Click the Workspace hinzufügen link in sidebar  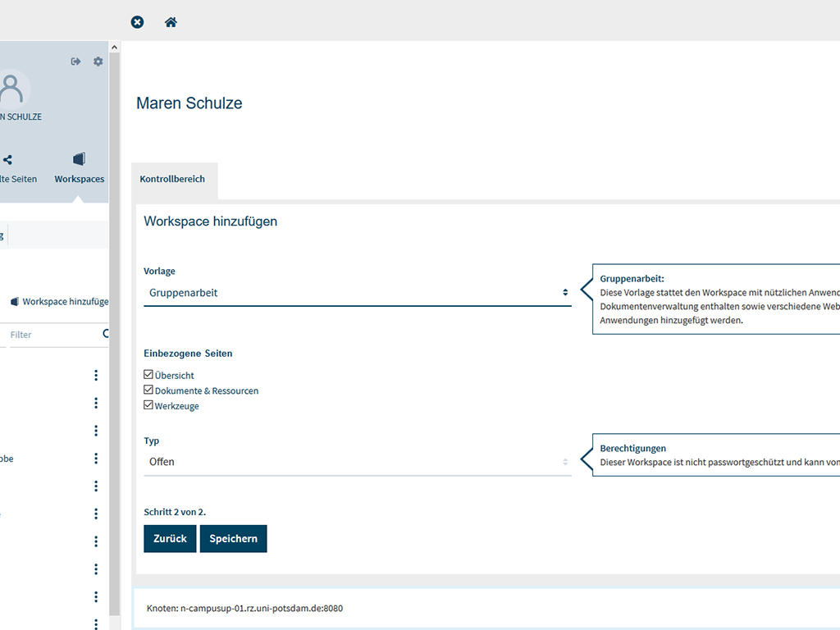click(64, 302)
